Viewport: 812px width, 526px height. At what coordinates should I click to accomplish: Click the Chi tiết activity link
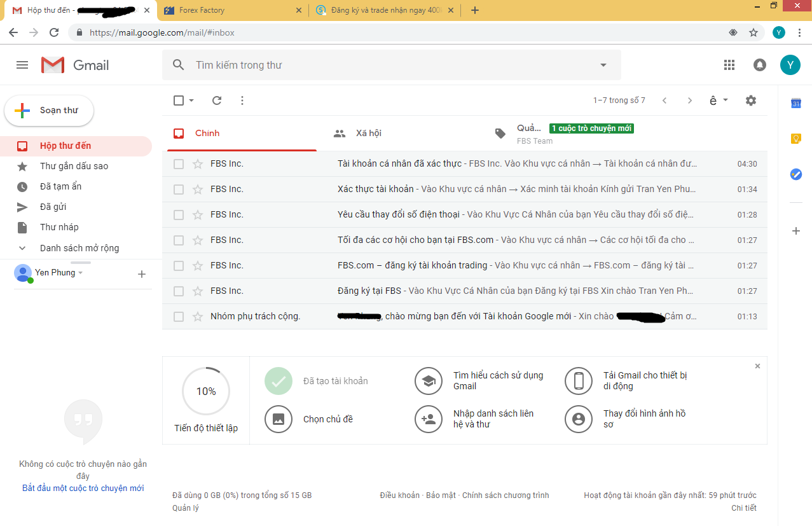tap(744, 508)
